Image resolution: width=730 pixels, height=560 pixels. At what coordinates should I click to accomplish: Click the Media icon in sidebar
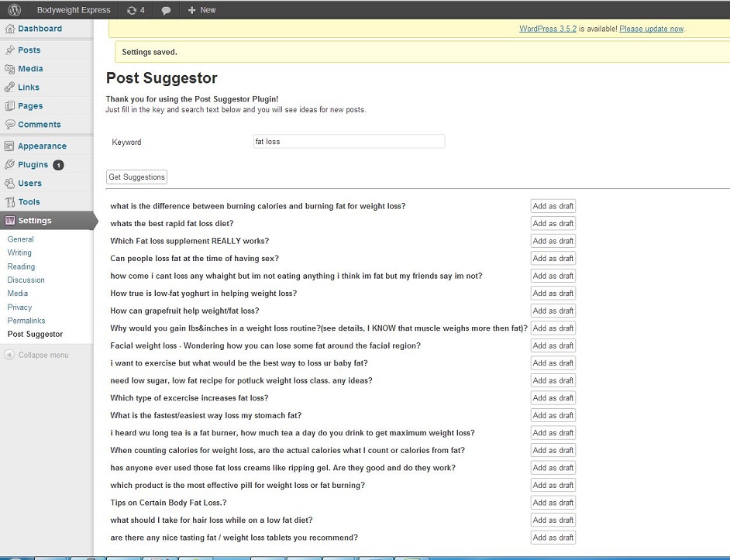9,69
